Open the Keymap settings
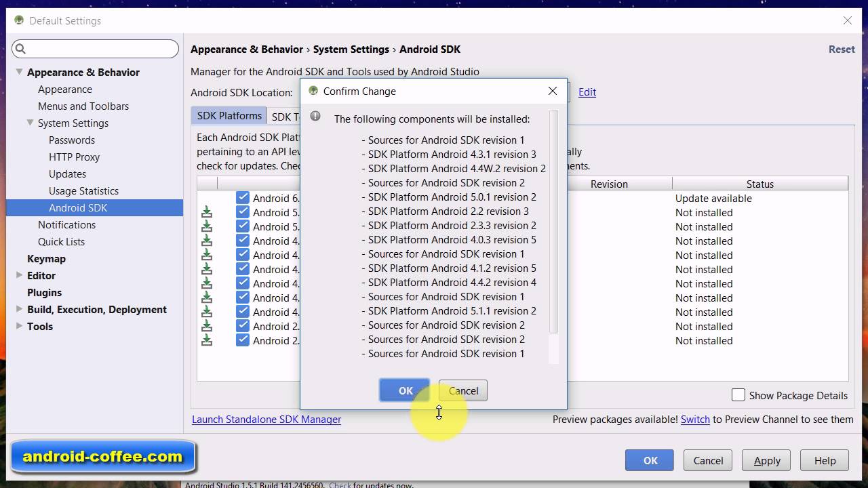The width and height of the screenshot is (868, 488). pyautogui.click(x=46, y=258)
